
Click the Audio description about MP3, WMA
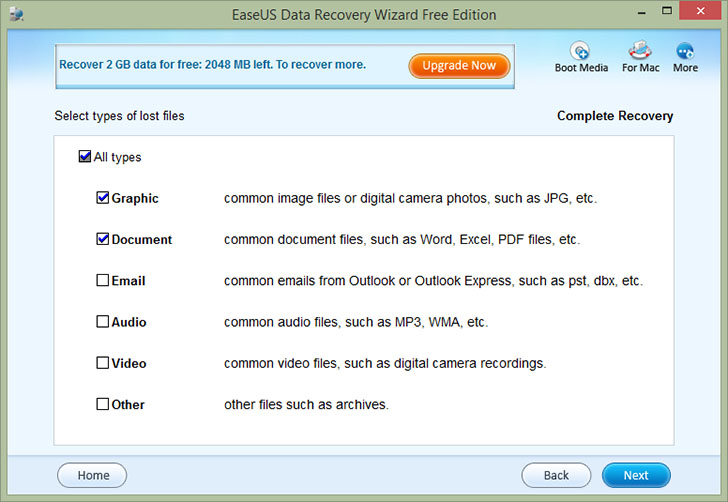click(356, 322)
